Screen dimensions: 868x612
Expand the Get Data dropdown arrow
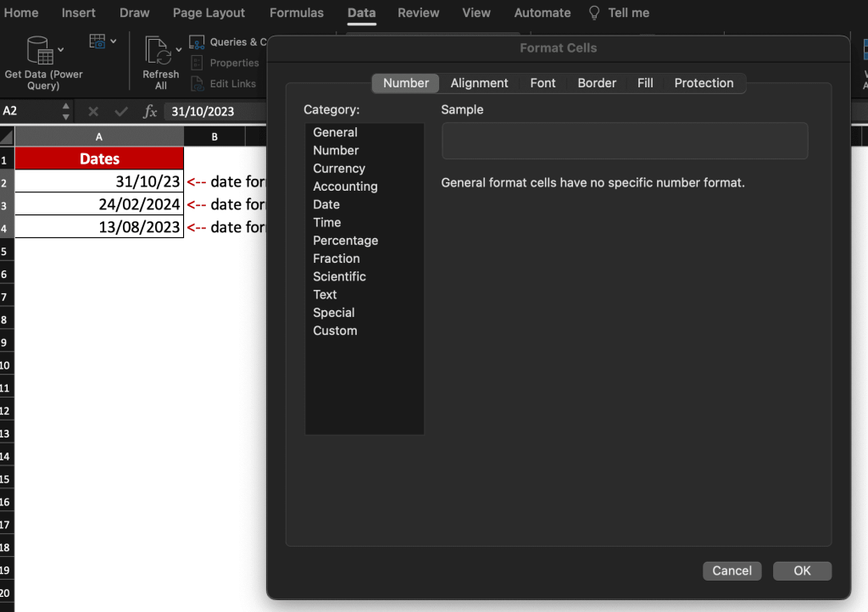coord(61,50)
